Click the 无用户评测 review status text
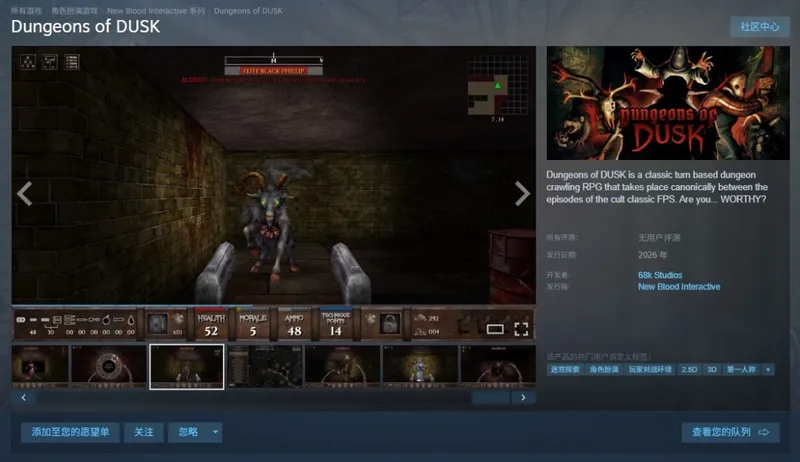Viewport: 800px width, 462px height. click(659, 238)
